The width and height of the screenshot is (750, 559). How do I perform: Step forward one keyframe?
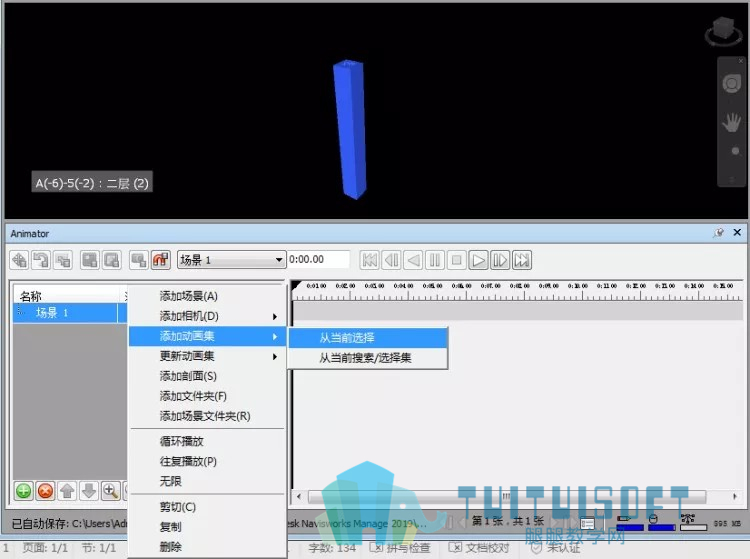click(500, 260)
